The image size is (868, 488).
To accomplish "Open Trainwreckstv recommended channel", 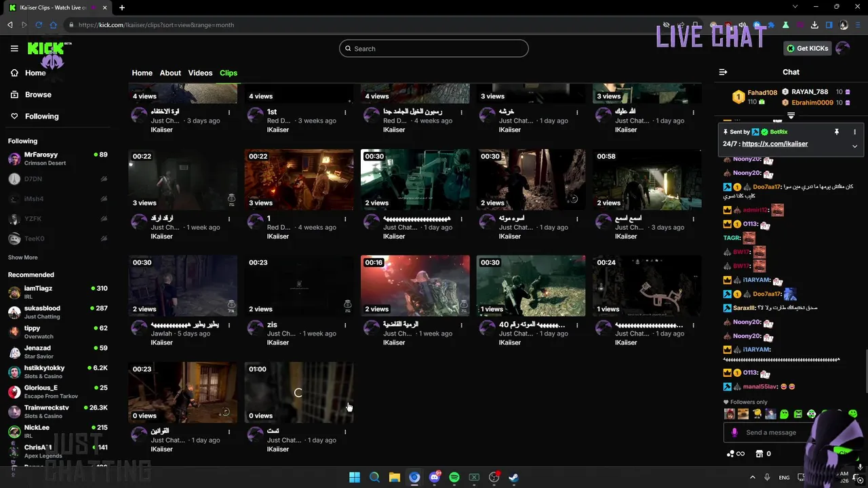I will [58, 411].
